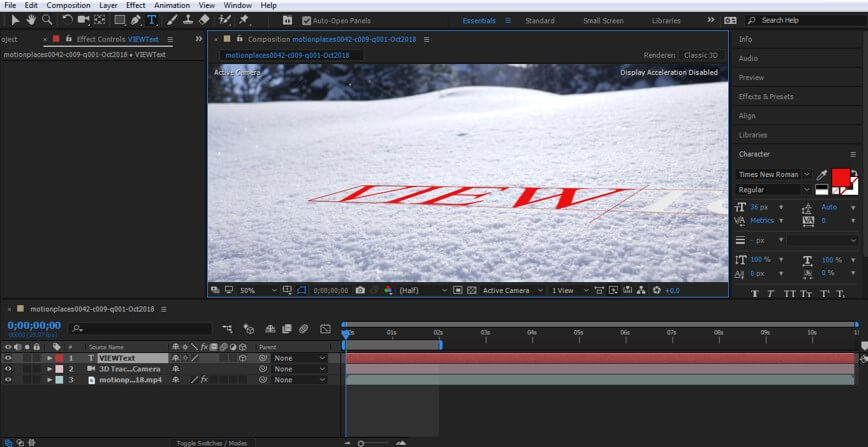Choose the Pen tool
868x447 pixels.
[136, 19]
